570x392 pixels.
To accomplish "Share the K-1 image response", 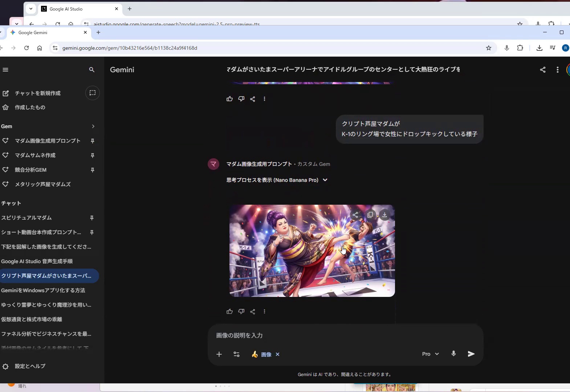I will [x=253, y=311].
